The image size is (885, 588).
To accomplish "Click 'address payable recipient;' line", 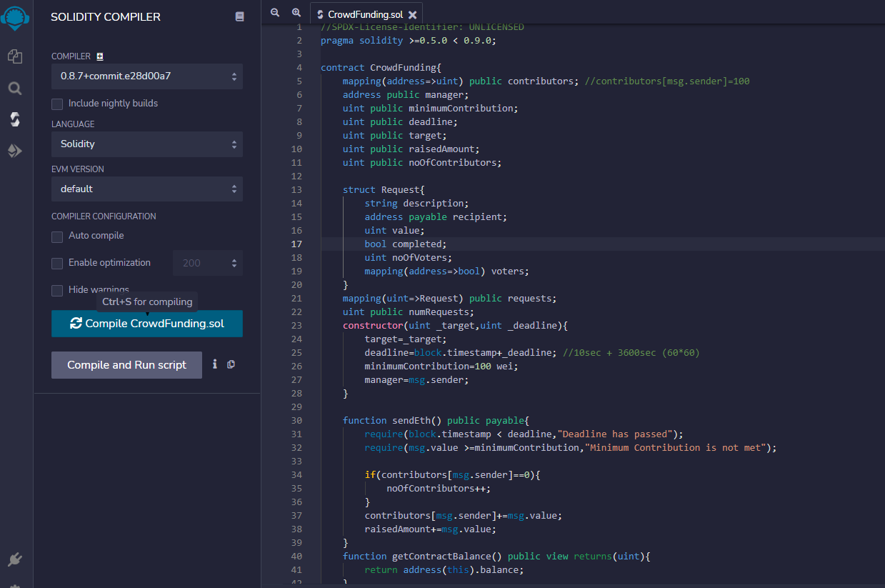I will click(x=436, y=216).
